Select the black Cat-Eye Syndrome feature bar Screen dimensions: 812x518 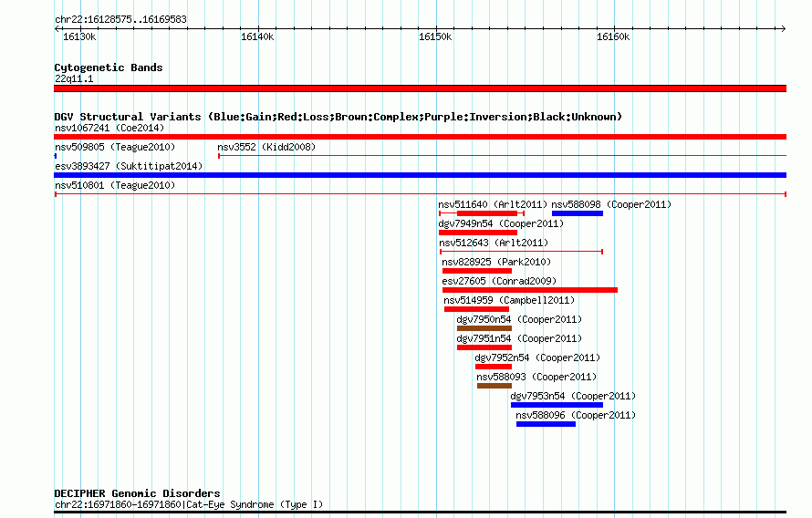point(420,513)
